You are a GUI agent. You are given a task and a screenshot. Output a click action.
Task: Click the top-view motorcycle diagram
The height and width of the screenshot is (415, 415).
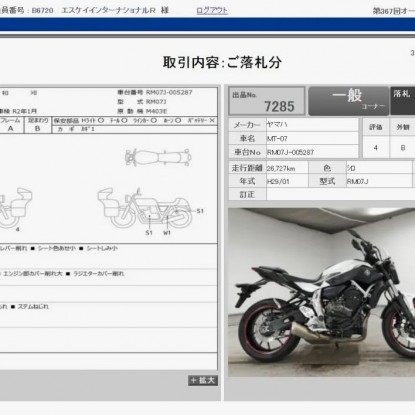(x=158, y=157)
